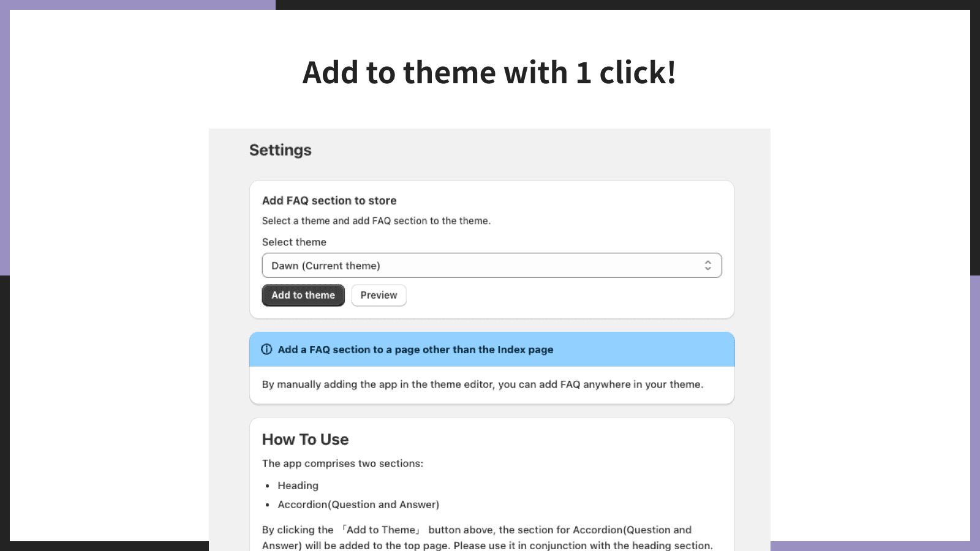The width and height of the screenshot is (980, 551).
Task: Click the "Answer) will be added" instruction line
Action: 487,545
